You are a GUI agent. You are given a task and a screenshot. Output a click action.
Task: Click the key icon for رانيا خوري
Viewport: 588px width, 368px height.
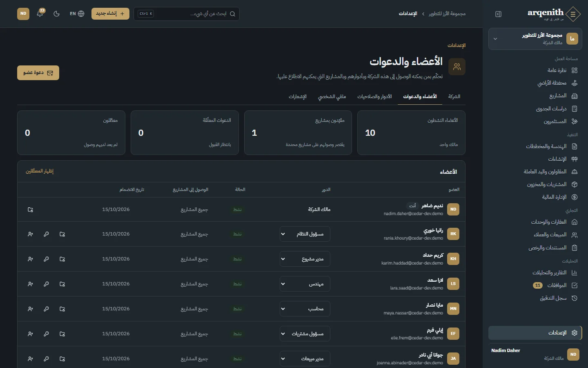click(x=46, y=234)
